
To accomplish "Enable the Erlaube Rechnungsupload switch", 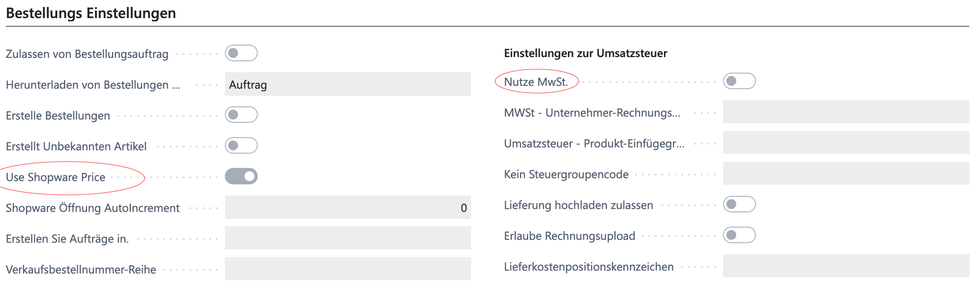I will 739,235.
